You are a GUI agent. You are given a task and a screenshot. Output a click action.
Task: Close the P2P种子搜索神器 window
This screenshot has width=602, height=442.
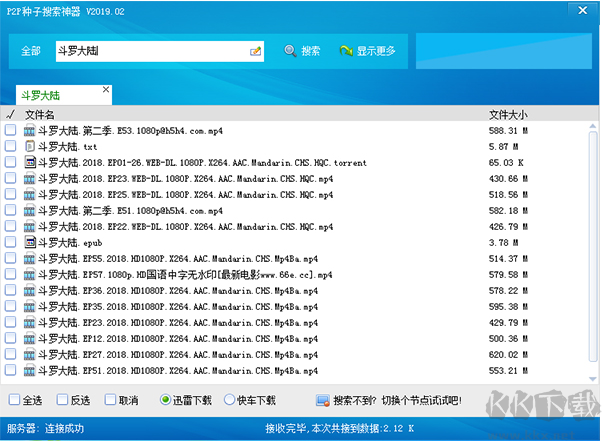tap(583, 10)
